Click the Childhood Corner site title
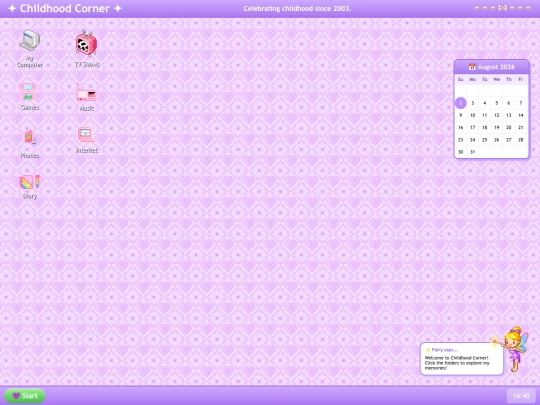This screenshot has width=540, height=405. 65,8
